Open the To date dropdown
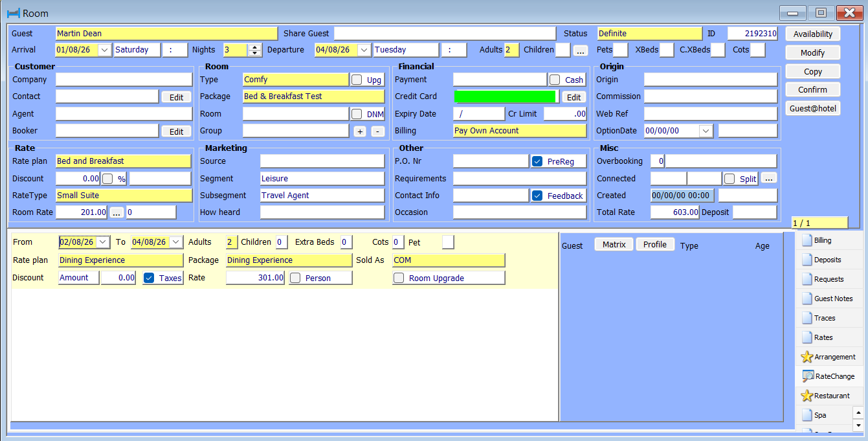Image resolution: width=868 pixels, height=441 pixels. [176, 242]
